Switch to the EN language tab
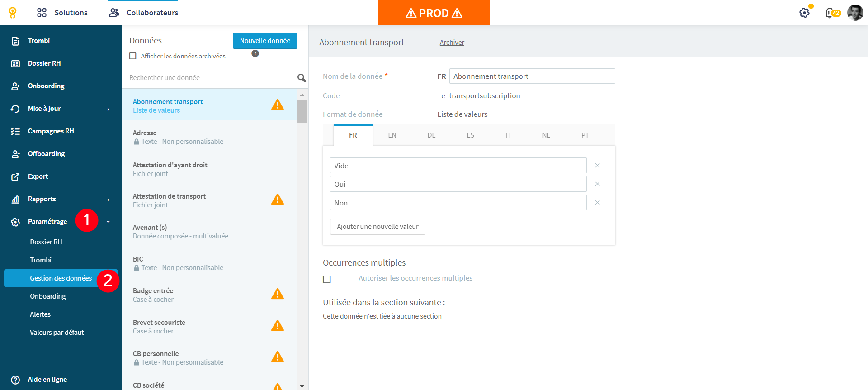 point(392,135)
